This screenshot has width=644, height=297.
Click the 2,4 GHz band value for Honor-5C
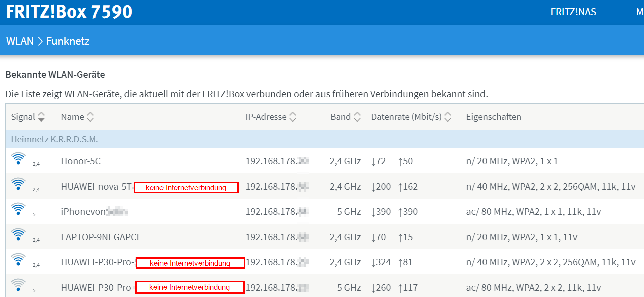coord(345,161)
